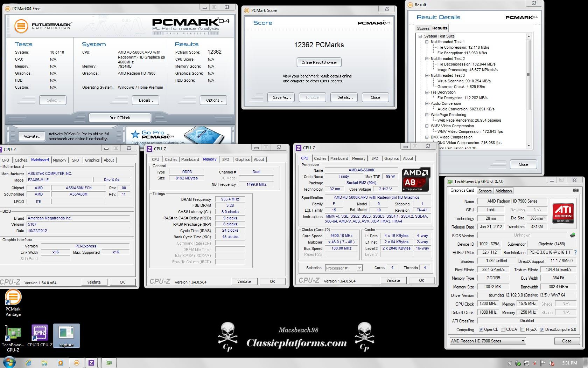
Task: Switch to CPU-Z taskbar button
Action: pos(91,363)
